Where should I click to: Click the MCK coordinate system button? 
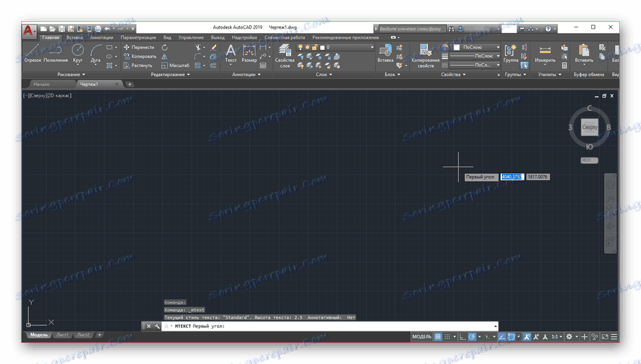coord(589,160)
